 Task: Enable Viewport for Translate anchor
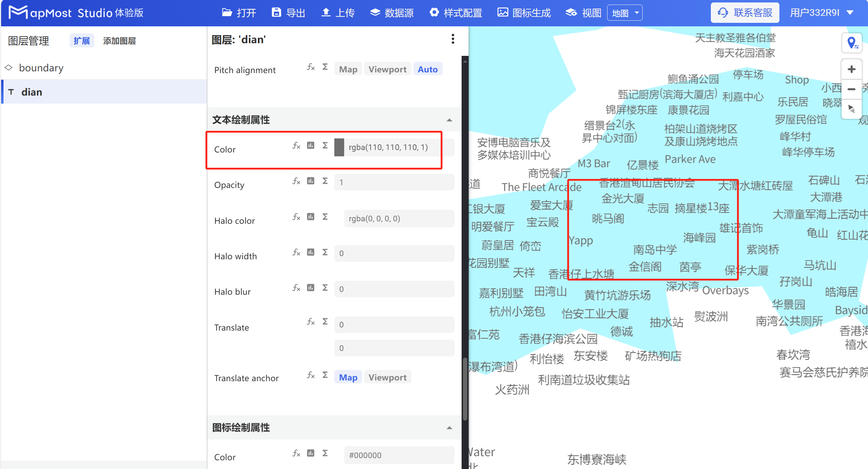click(x=387, y=377)
